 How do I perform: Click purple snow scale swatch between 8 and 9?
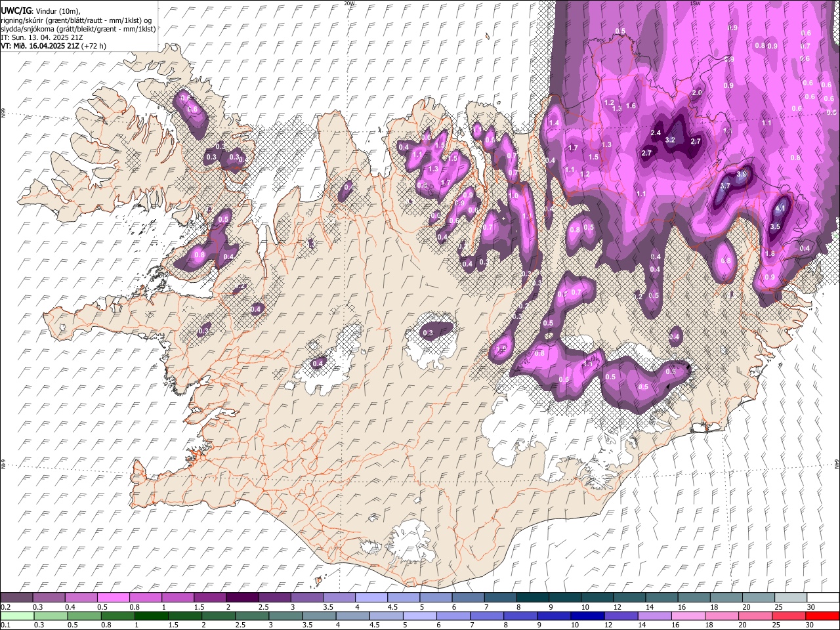coord(533,598)
